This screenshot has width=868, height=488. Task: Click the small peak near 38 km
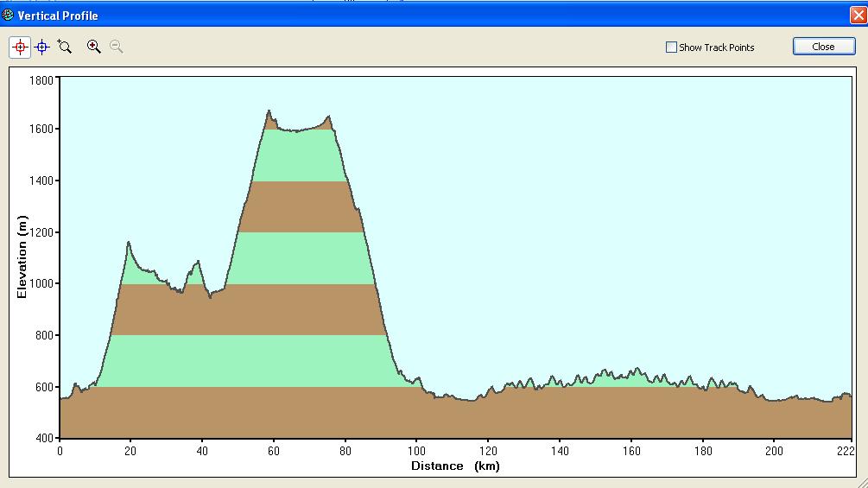(198, 262)
